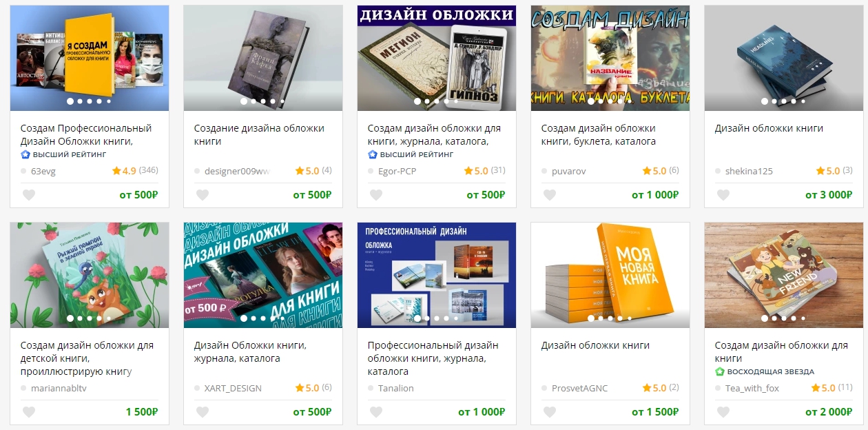Viewport: 868px width, 430px height.
Task: Click heart icon on Egor-PCP card
Action: (376, 195)
